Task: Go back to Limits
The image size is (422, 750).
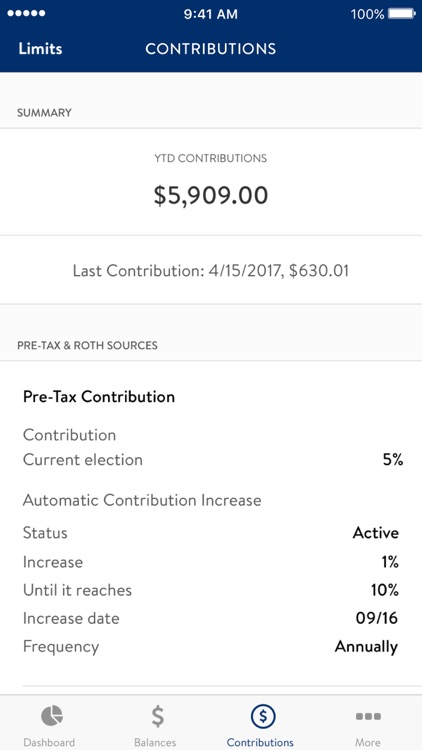Action: point(40,49)
